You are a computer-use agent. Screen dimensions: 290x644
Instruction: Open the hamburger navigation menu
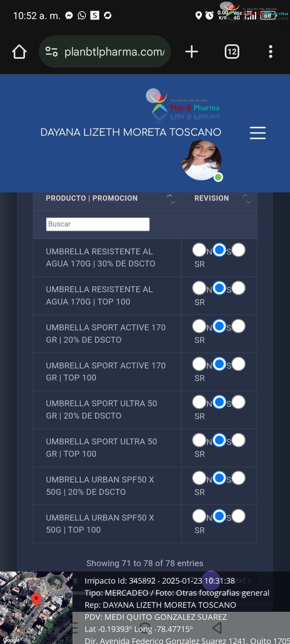click(258, 133)
